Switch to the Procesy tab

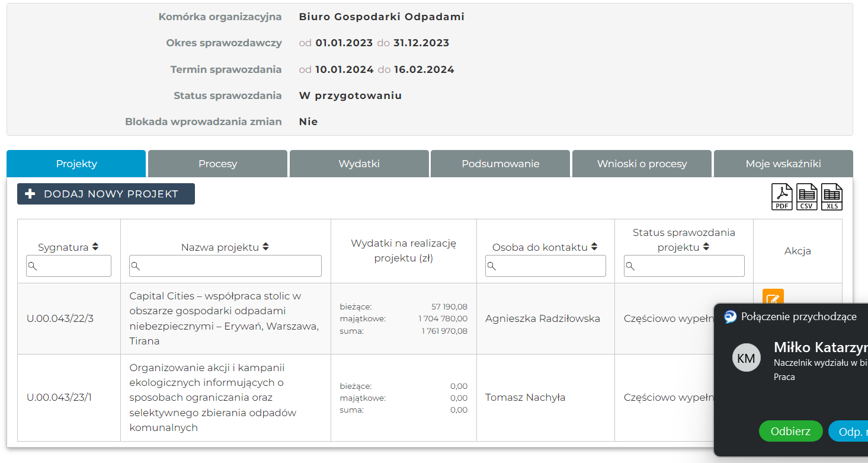(x=217, y=164)
